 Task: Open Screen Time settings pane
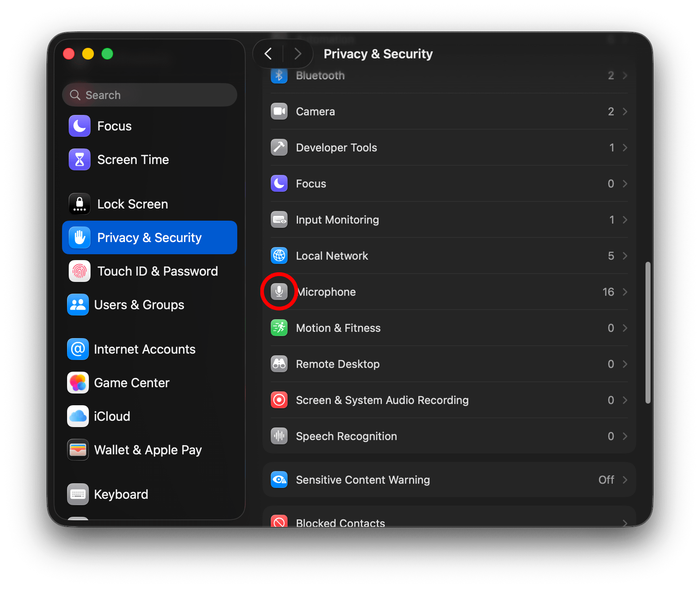[x=150, y=159]
